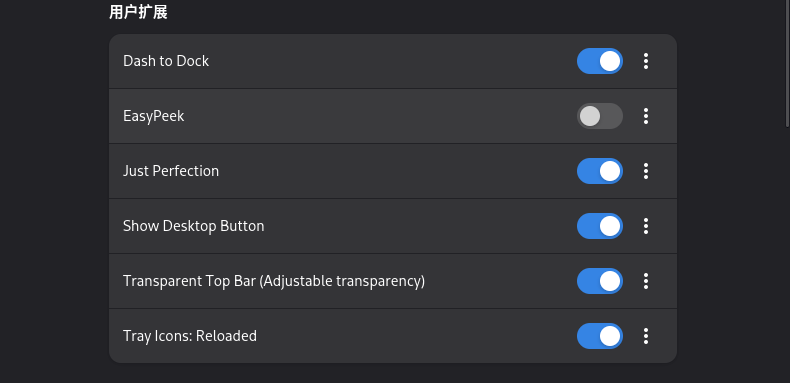Screen dimensions: 790x383
Task: Disable the Dash to Dock extension
Action: click(x=600, y=61)
